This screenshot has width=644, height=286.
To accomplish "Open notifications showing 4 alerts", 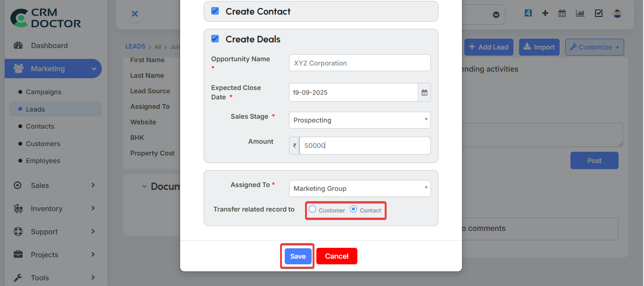I will pos(528,13).
